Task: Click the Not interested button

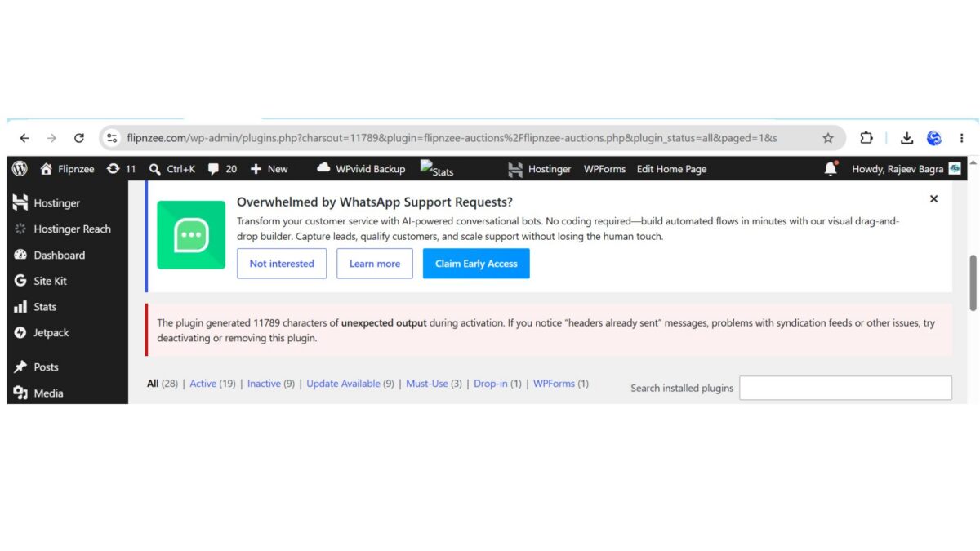Action: tap(282, 264)
